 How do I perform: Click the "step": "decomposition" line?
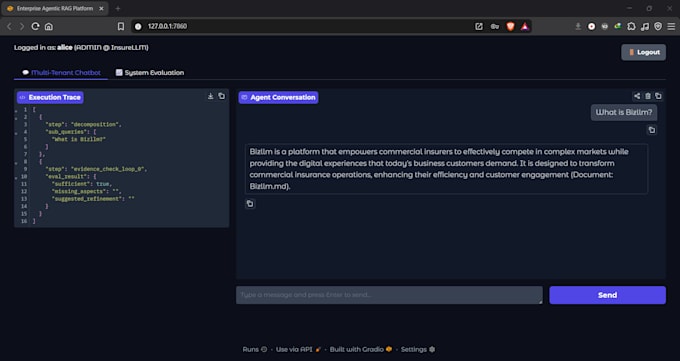(83, 125)
